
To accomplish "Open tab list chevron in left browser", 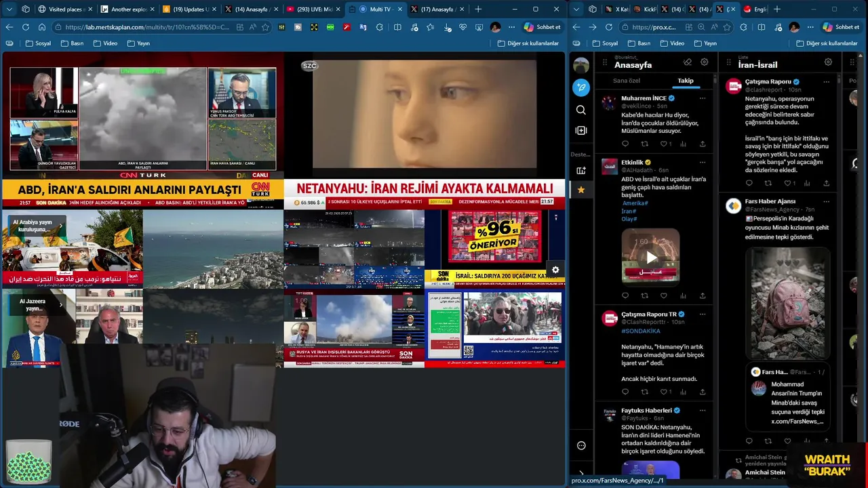I will click(x=9, y=9).
